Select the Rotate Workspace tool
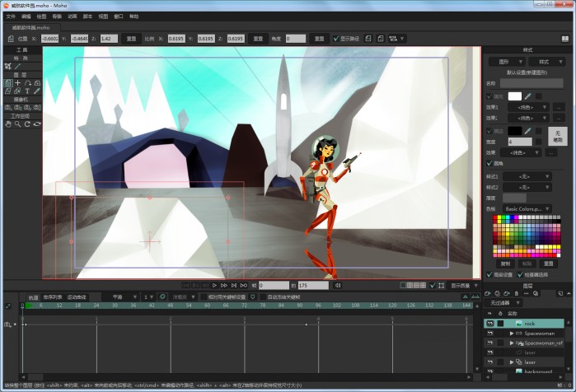Viewport: 576px width, 392px height. [x=27, y=124]
